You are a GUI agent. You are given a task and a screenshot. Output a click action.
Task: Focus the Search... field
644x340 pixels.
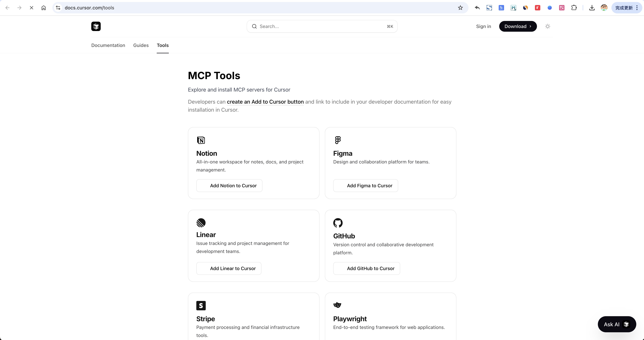[322, 26]
